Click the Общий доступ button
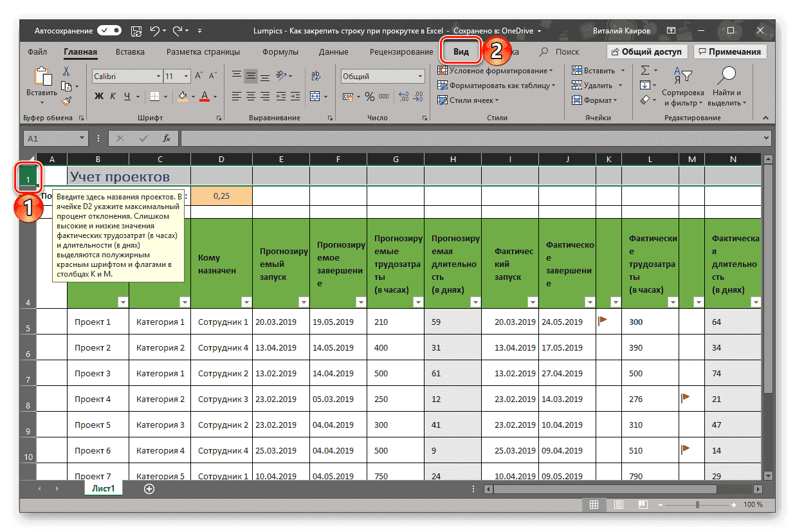This screenshot has height=532, width=795. [647, 51]
